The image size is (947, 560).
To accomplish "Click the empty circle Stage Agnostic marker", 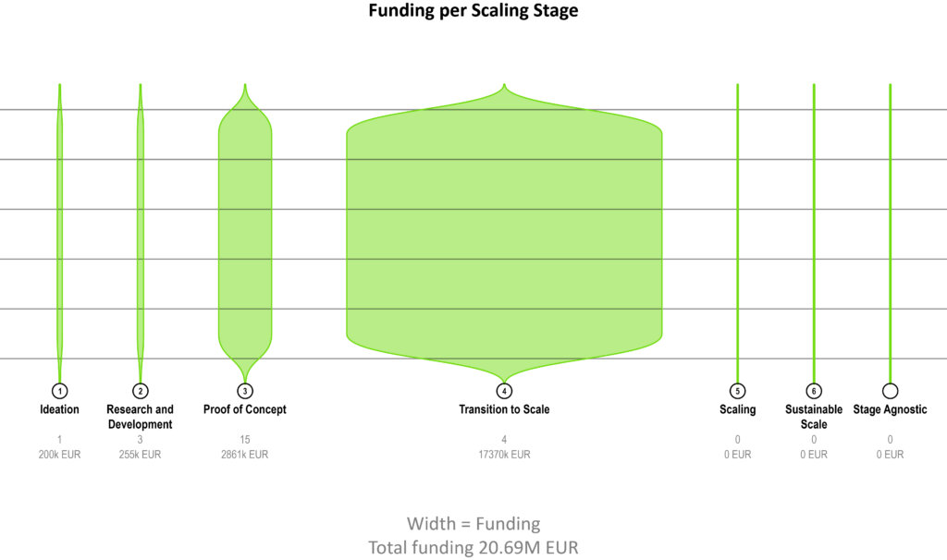I will coord(890,391).
